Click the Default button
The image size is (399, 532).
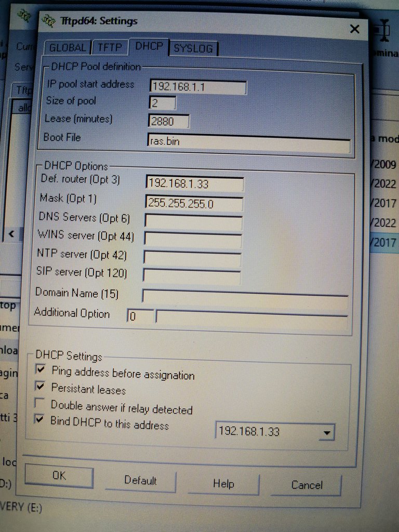click(140, 481)
